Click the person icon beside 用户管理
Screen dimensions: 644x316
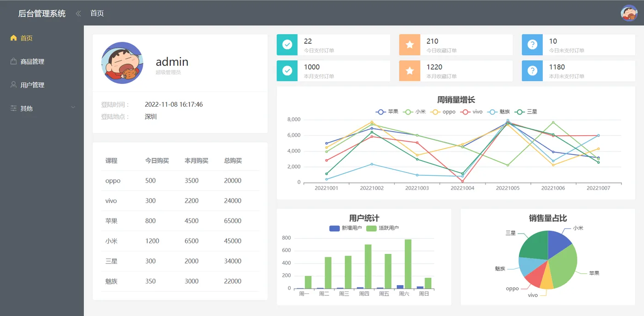pos(13,85)
